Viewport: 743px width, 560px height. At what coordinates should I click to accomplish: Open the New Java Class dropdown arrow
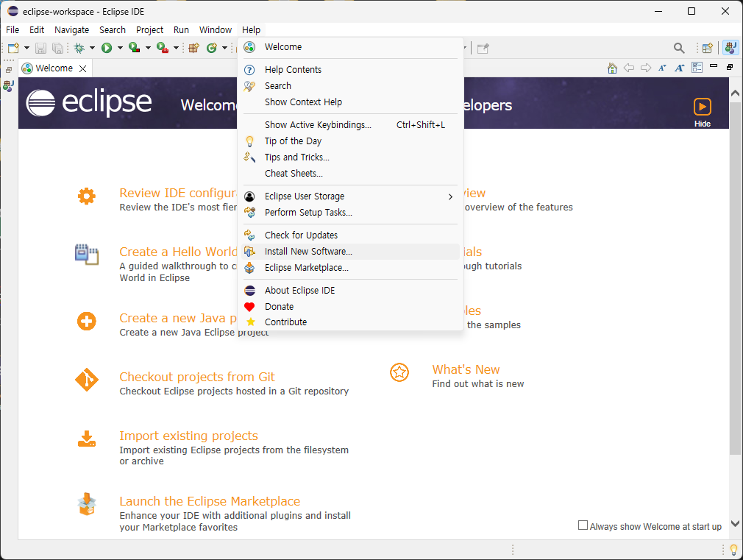click(x=224, y=48)
